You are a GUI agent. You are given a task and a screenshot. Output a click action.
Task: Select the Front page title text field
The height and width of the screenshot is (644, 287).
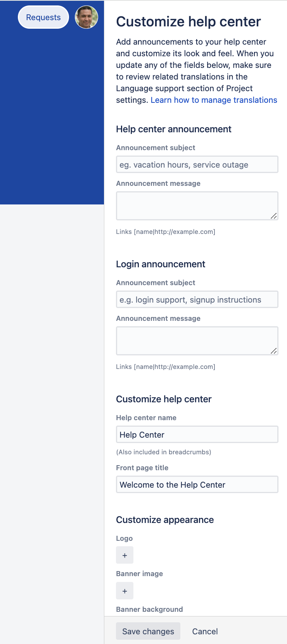click(x=197, y=485)
